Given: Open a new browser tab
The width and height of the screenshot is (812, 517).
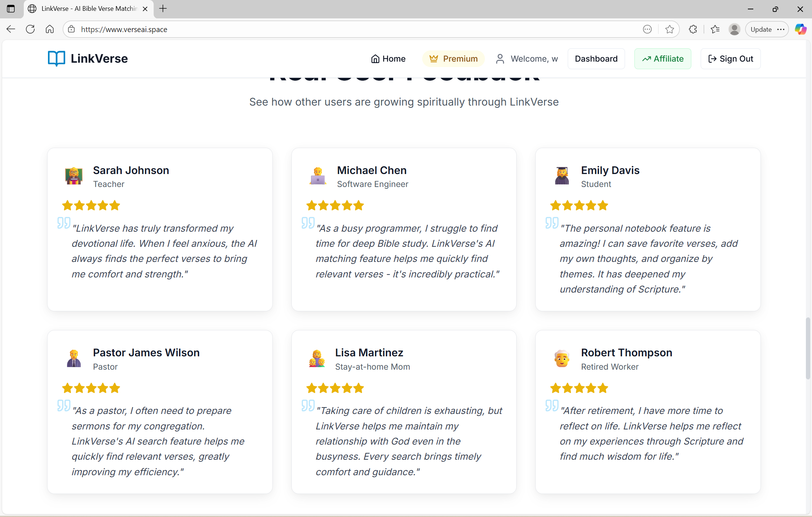Looking at the screenshot, I should pyautogui.click(x=163, y=9).
